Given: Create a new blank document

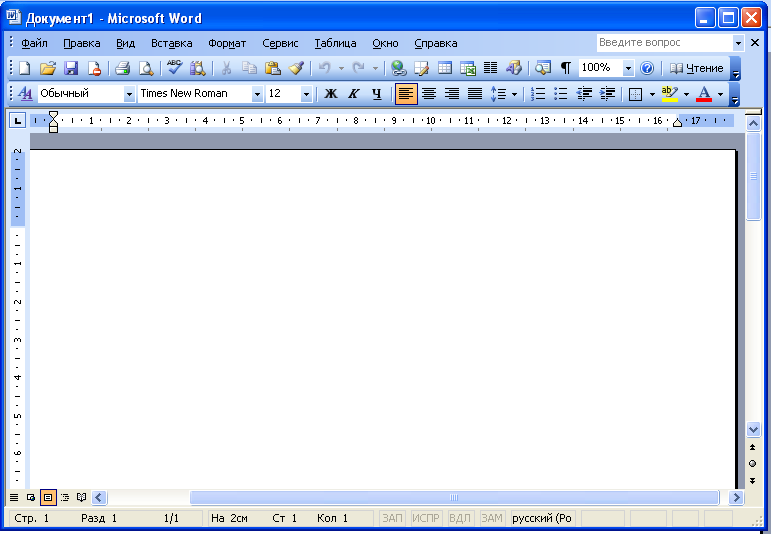Looking at the screenshot, I should coord(24,68).
